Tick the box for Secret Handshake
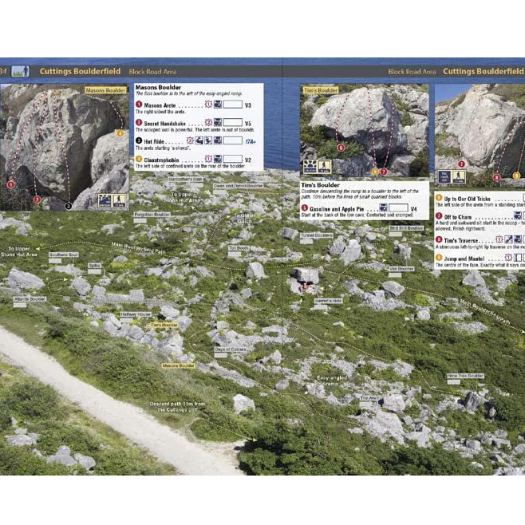525x525 pixels. (233, 123)
